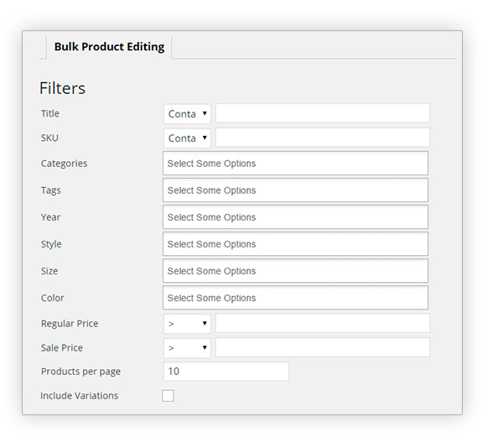The image size is (503, 448).
Task: Open the Year multi-select box
Action: click(x=295, y=217)
